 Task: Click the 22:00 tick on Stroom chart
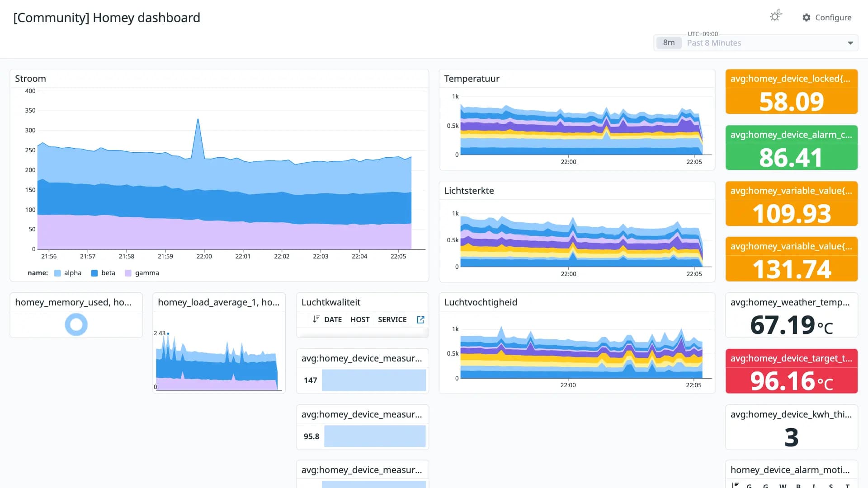(204, 256)
